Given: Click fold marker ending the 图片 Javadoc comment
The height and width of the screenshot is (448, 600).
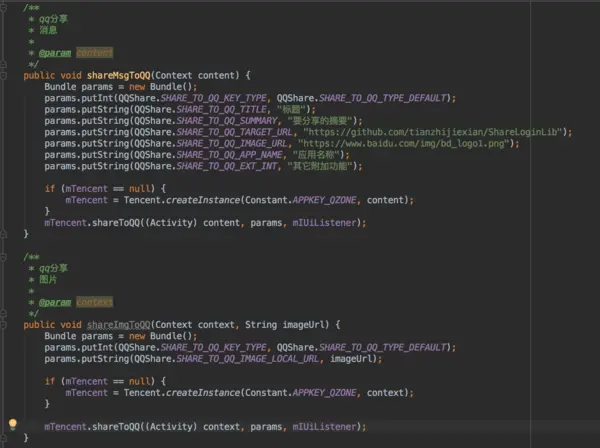Looking at the screenshot, I should 3,313.
